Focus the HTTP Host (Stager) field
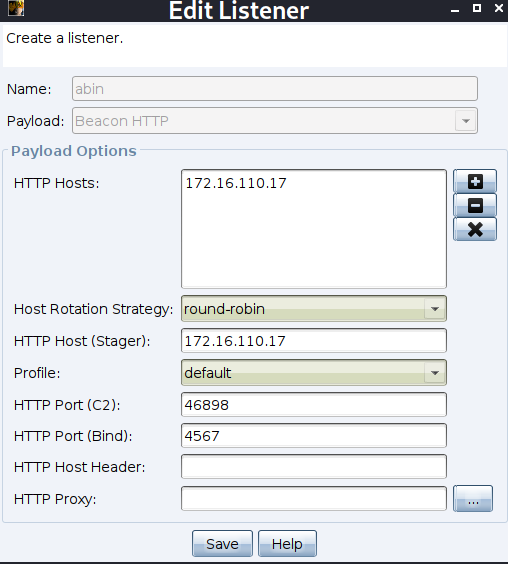The width and height of the screenshot is (508, 564). click(x=314, y=341)
